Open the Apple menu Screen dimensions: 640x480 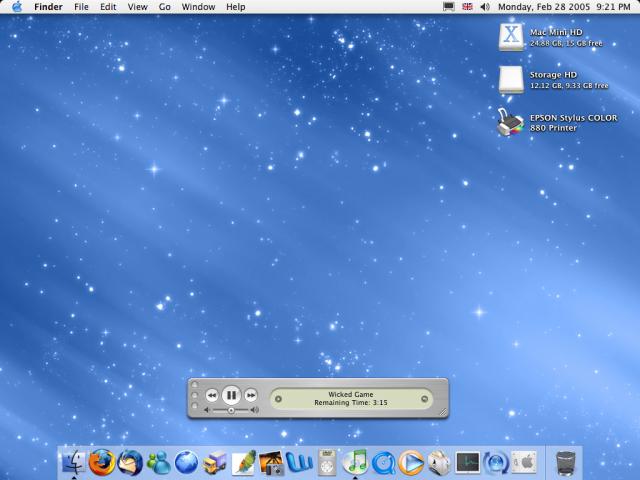[17, 7]
